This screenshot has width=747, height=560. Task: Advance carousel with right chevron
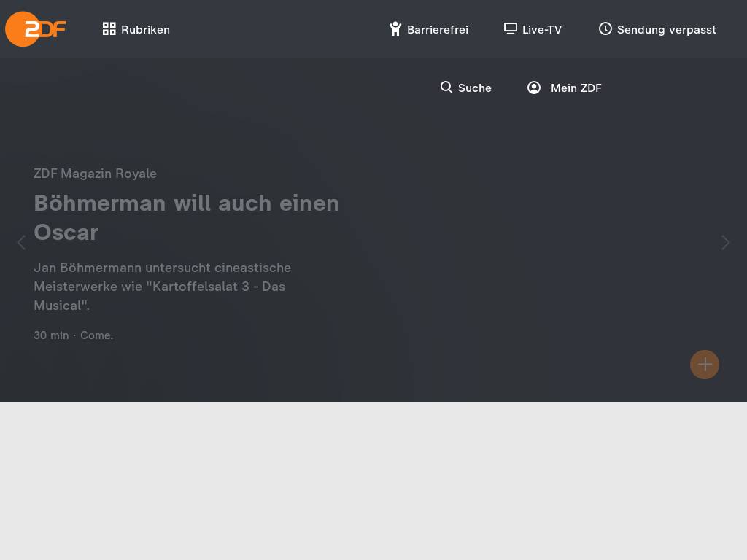(x=725, y=243)
